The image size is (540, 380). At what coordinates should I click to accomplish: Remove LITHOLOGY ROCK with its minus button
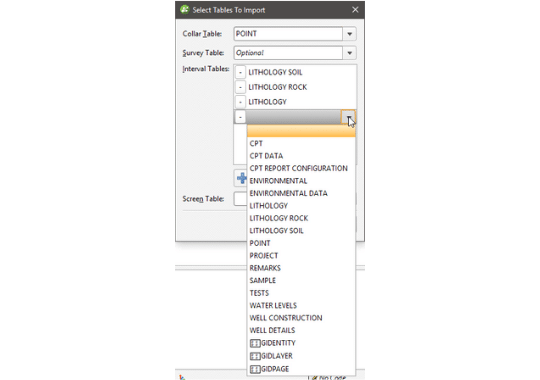[240, 87]
